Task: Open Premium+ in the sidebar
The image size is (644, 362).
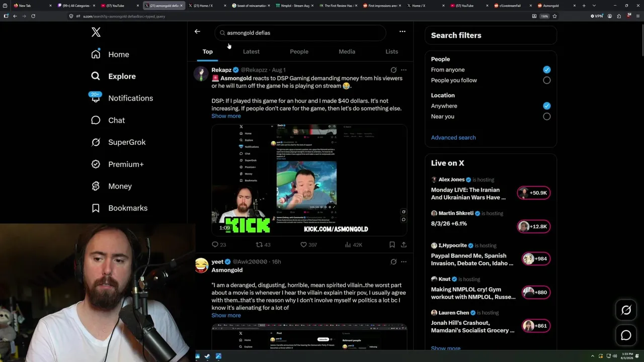Action: tap(117, 164)
